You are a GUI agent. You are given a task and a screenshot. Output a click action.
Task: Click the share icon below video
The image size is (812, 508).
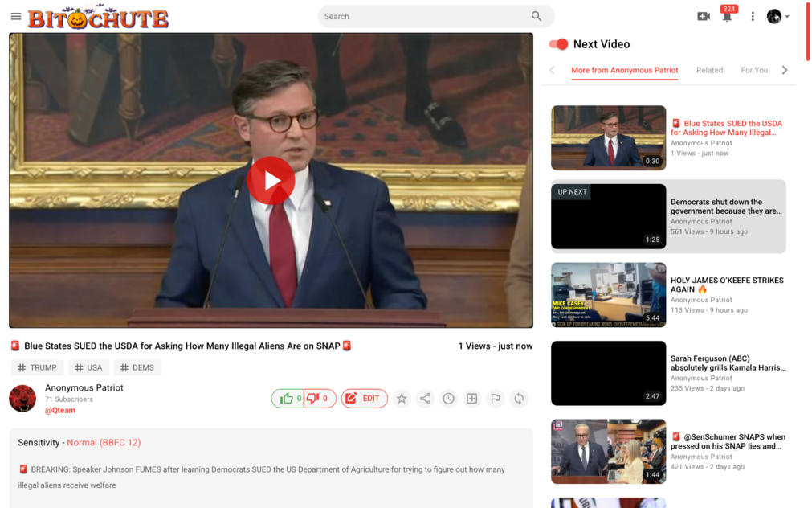click(x=425, y=399)
